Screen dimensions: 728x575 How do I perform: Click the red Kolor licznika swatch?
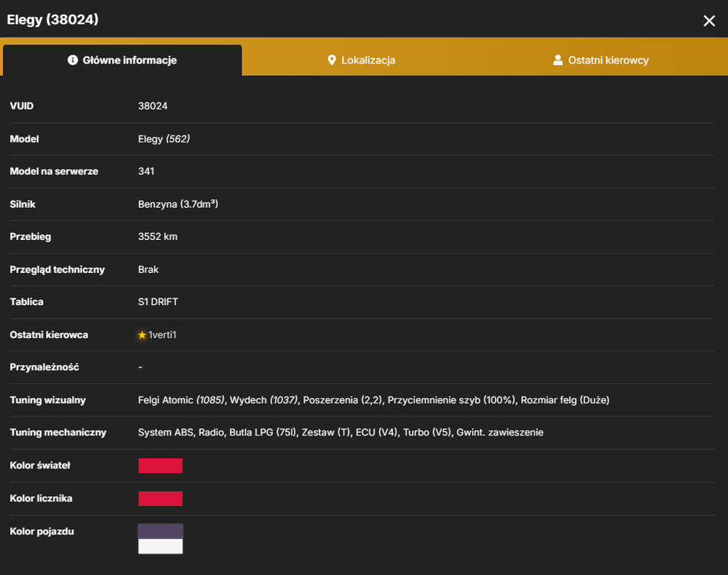pos(160,498)
